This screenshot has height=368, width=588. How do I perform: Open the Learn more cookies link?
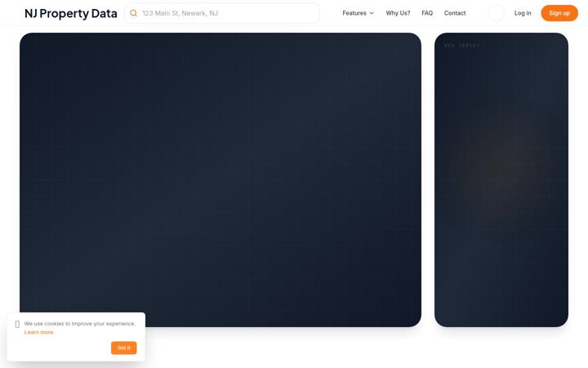tap(38, 332)
